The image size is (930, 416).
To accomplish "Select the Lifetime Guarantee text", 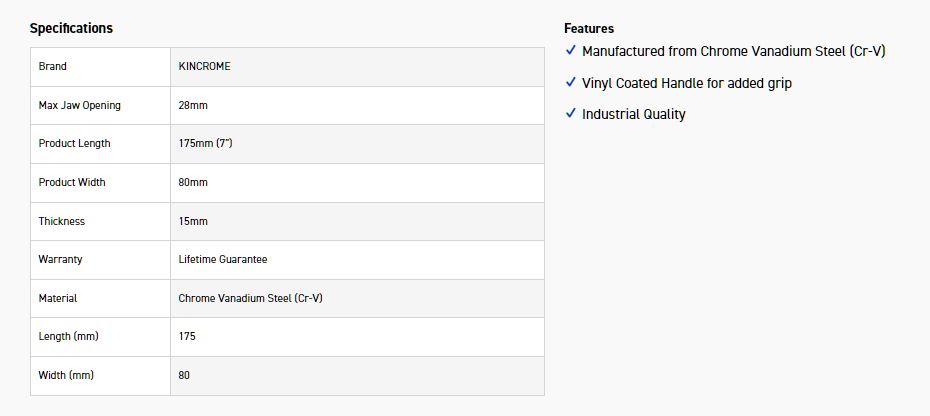I will (223, 259).
